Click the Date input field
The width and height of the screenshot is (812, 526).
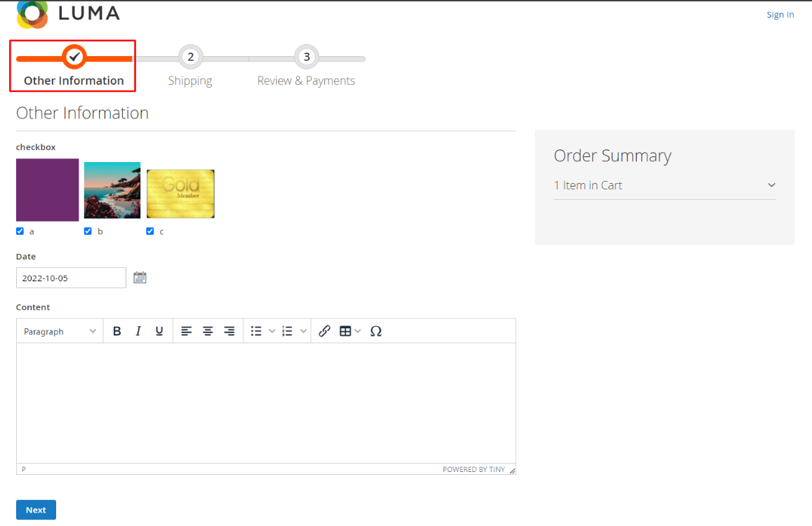[x=71, y=278]
